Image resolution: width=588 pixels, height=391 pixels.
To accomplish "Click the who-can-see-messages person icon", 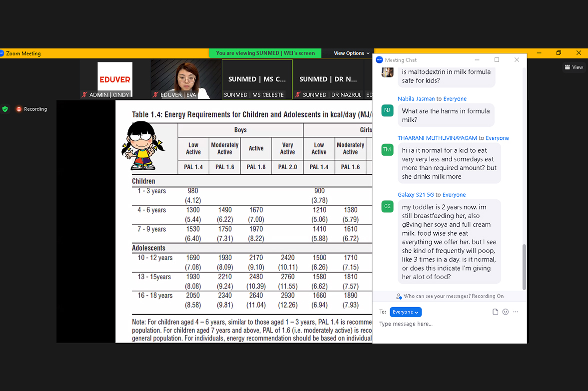I will pos(399,296).
